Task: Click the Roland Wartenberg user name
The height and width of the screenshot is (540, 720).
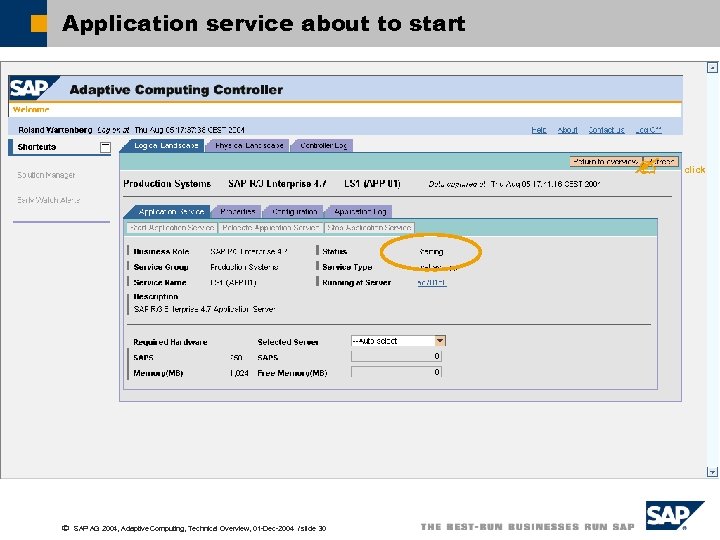Action: [x=55, y=130]
